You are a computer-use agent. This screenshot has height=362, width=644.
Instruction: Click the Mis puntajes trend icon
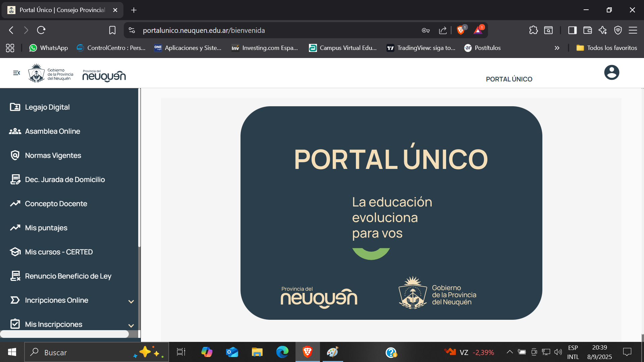point(15,228)
